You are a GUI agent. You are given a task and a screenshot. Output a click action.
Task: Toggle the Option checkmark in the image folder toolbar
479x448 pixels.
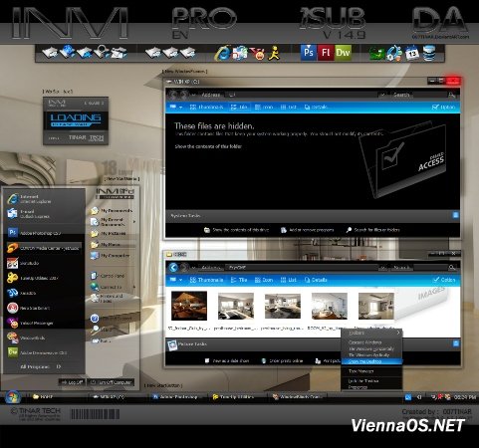(444, 280)
